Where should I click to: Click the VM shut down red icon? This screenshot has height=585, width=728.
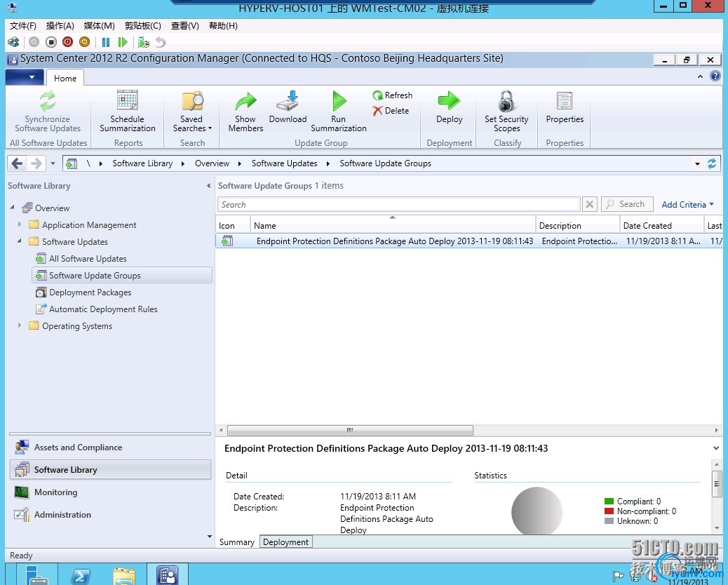[68, 42]
